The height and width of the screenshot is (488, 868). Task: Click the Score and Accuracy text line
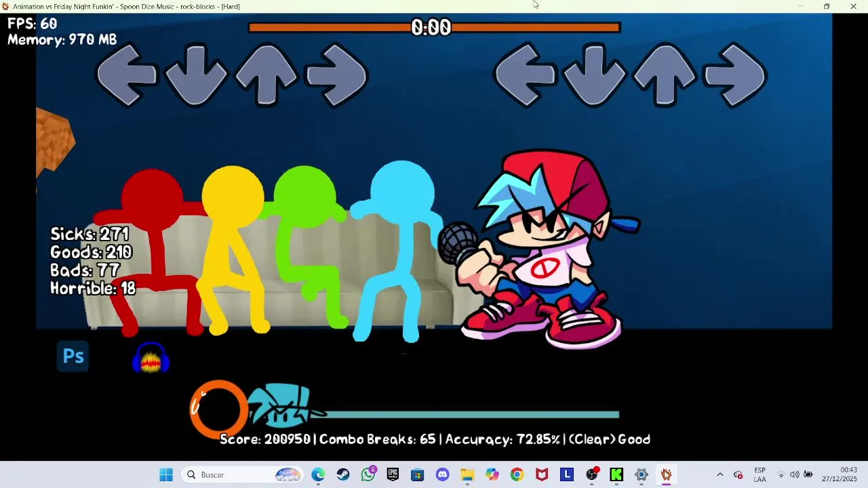click(x=435, y=439)
